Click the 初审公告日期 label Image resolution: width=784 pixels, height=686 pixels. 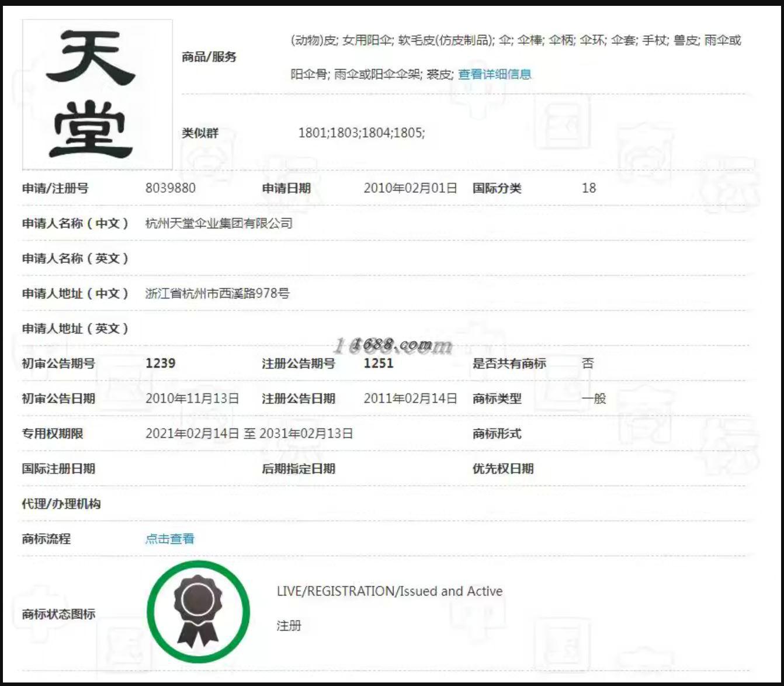click(x=58, y=399)
